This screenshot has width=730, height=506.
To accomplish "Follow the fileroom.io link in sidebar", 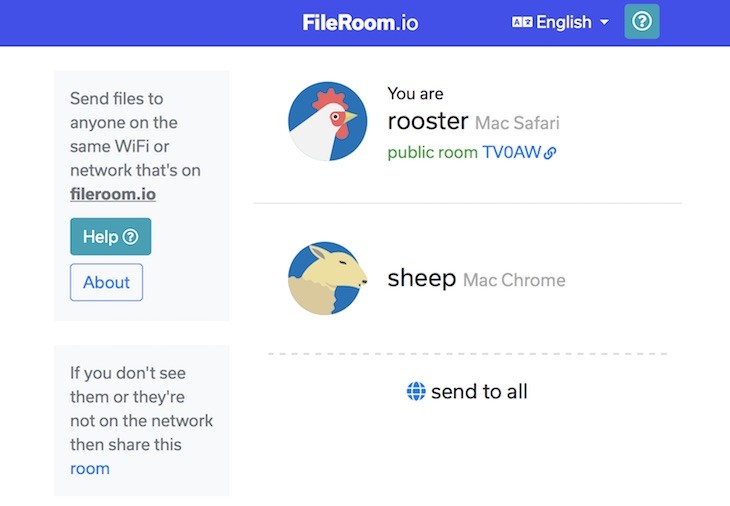I will tap(113, 194).
